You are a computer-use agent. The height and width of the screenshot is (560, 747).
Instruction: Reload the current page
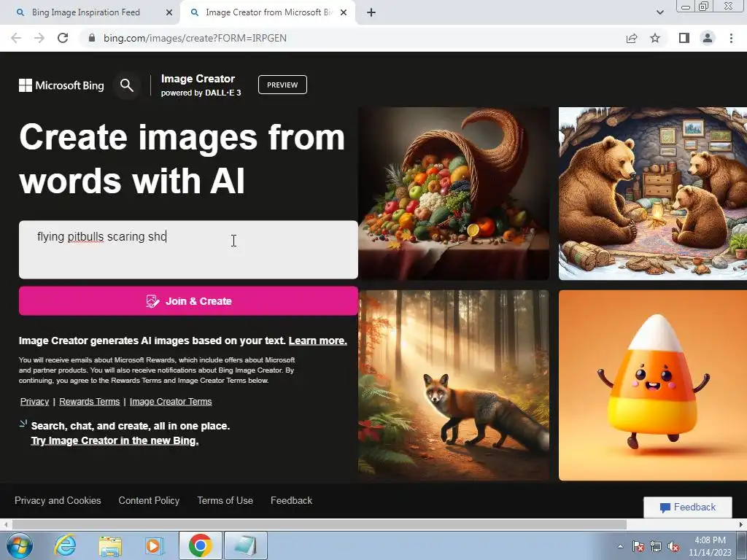coord(63,38)
